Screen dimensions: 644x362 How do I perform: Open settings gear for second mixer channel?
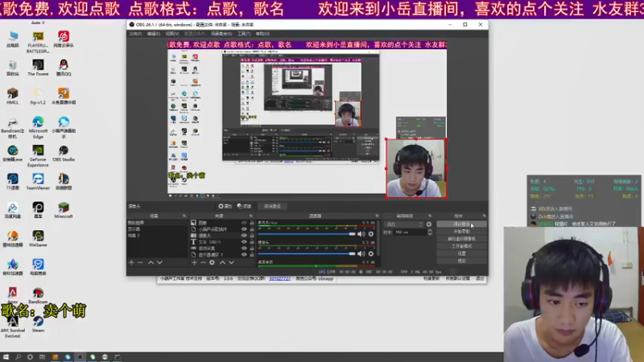(x=371, y=253)
